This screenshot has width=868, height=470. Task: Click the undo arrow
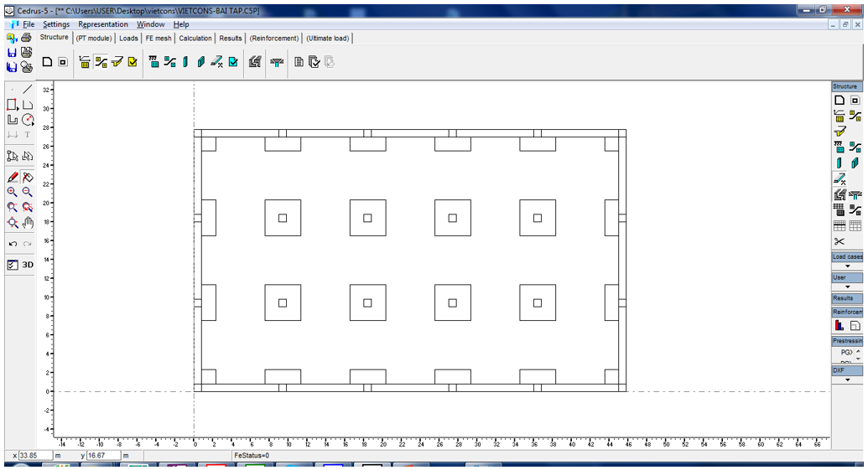[x=13, y=244]
